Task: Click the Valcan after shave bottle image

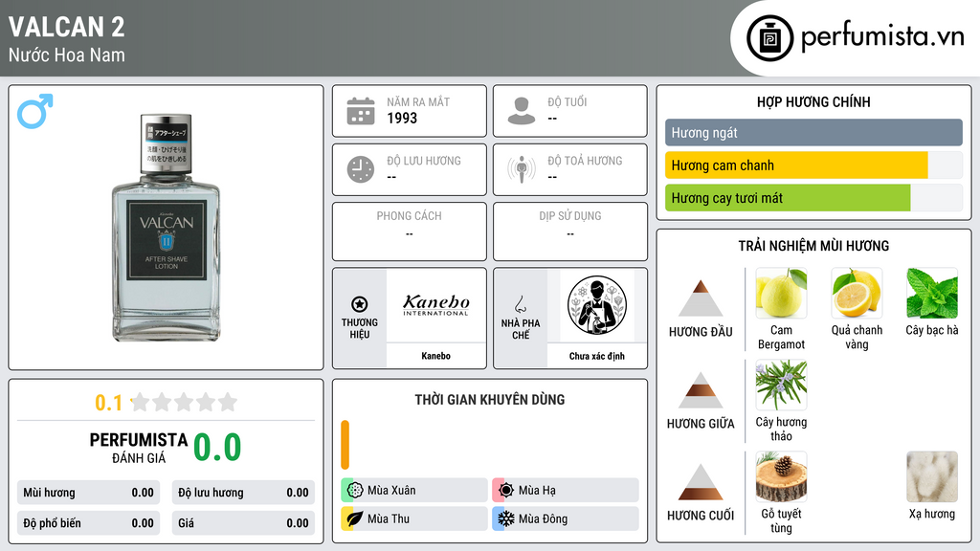Action: (167, 228)
